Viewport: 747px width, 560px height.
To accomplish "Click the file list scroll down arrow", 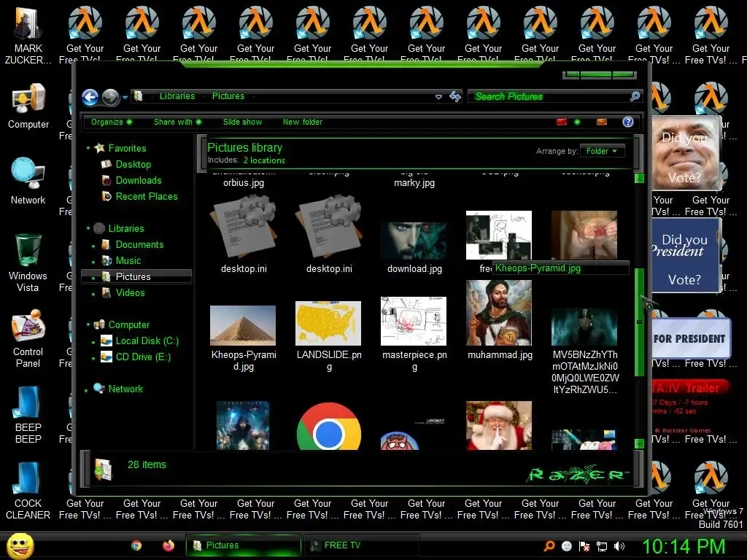I will (x=639, y=444).
